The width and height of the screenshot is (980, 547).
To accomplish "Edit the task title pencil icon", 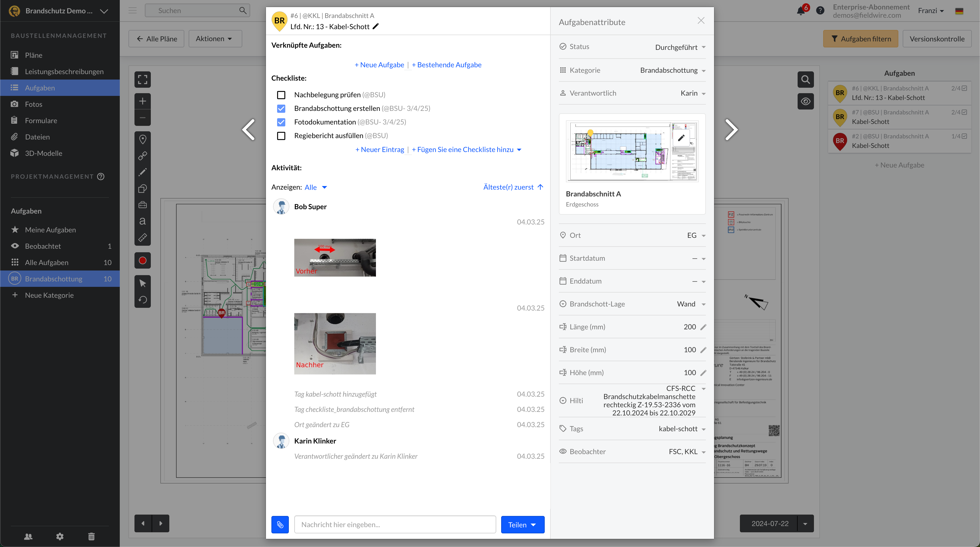I will coord(375,26).
